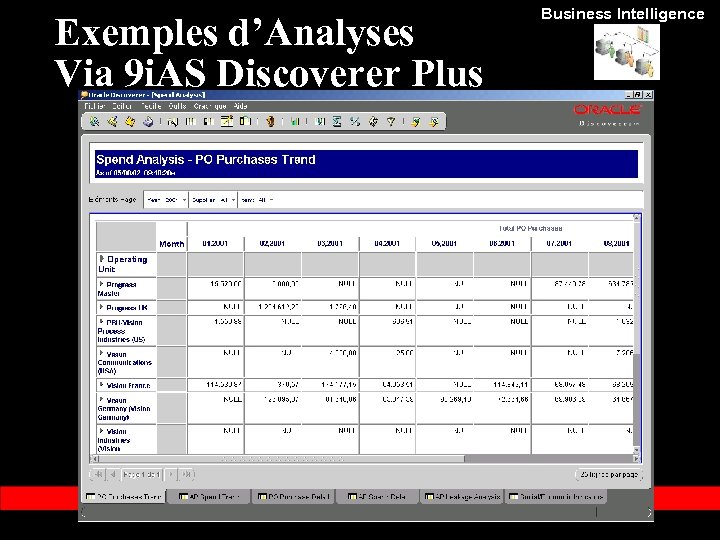
Task: Click the last toolbar icon with yellow arrow
Action: [x=433, y=121]
